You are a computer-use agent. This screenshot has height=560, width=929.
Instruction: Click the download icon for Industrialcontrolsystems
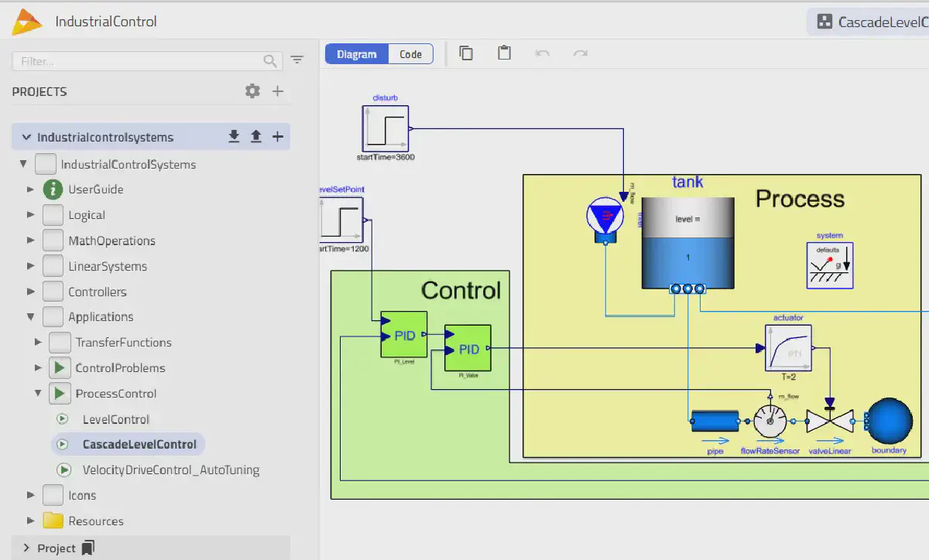point(235,137)
